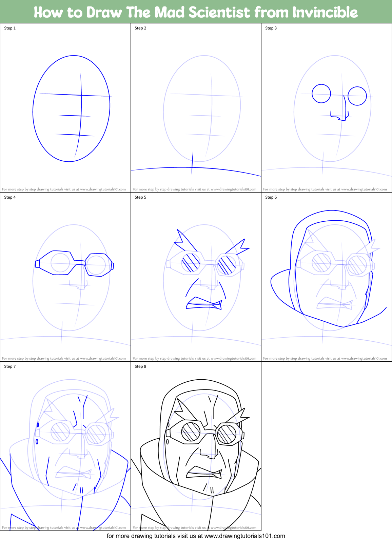Click the 'Step 7' label
The width and height of the screenshot is (392, 541).
coord(10,366)
